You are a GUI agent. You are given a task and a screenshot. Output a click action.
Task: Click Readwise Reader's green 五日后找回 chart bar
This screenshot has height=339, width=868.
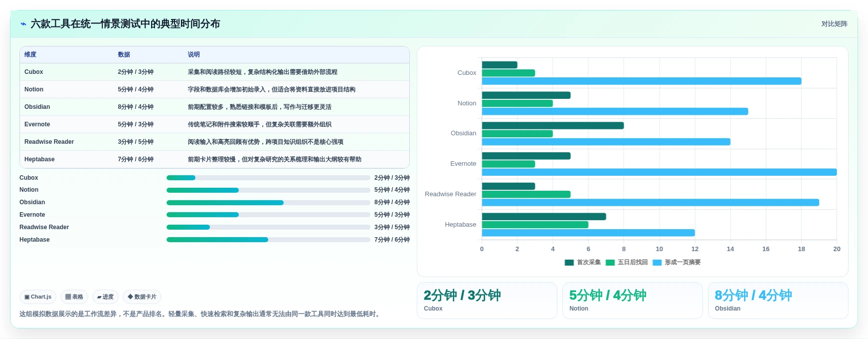click(x=526, y=194)
